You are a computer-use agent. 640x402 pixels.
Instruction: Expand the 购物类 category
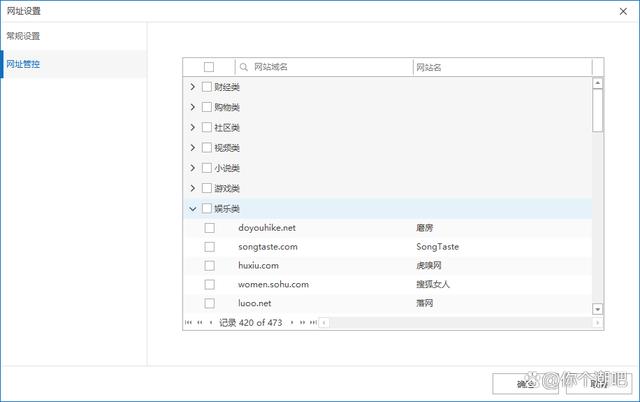tap(193, 107)
